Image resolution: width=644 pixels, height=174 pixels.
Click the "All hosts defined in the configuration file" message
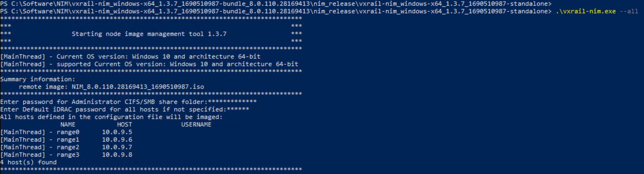click(111, 117)
